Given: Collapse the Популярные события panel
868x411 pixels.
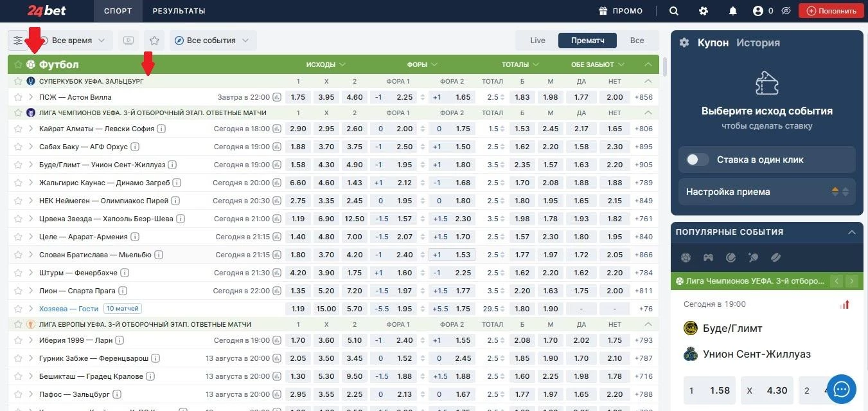Looking at the screenshot, I should (852, 232).
